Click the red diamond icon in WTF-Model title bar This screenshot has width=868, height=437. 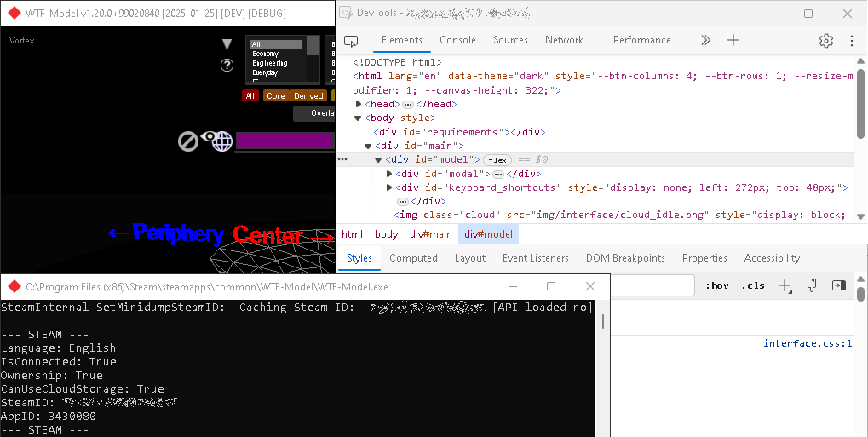[x=14, y=13]
